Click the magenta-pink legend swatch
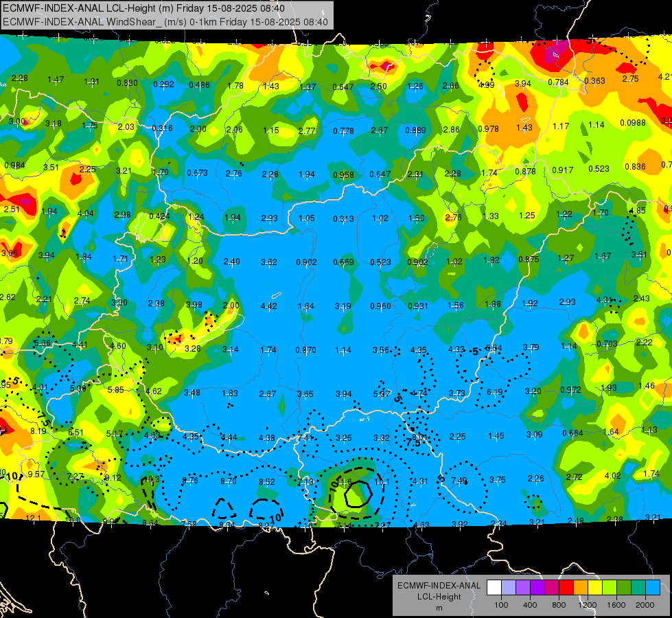The height and width of the screenshot is (618, 672). [552, 588]
